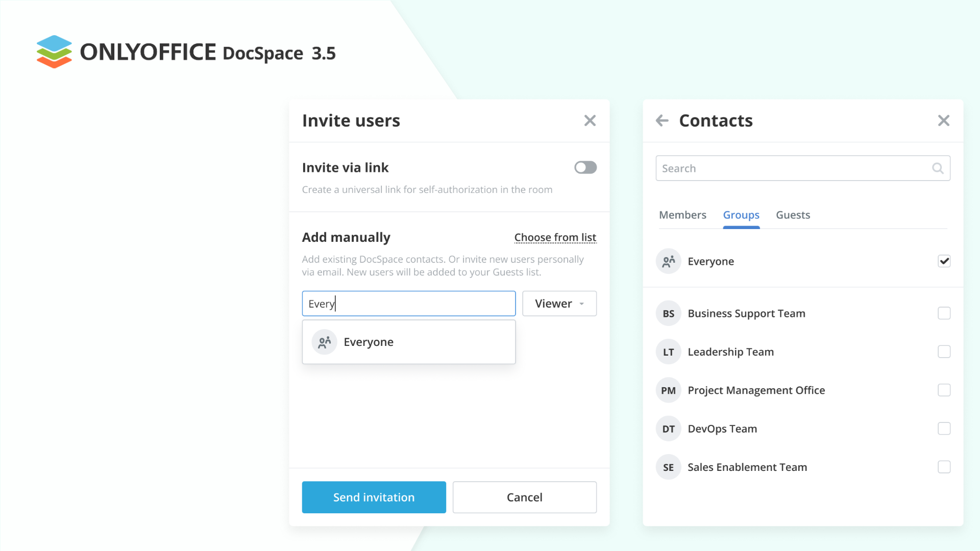This screenshot has height=551, width=980.
Task: Click the back arrow in Contacts panel
Action: 662,121
